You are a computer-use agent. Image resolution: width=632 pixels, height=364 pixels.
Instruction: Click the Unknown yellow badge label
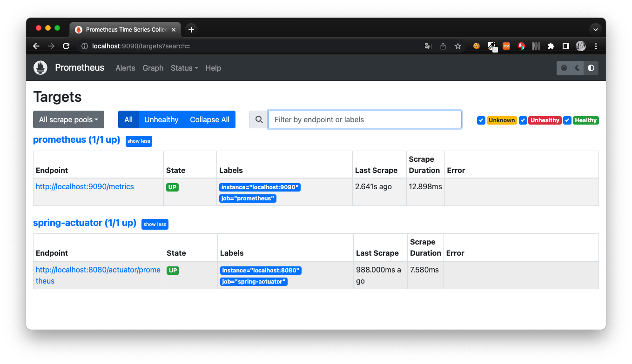[502, 120]
